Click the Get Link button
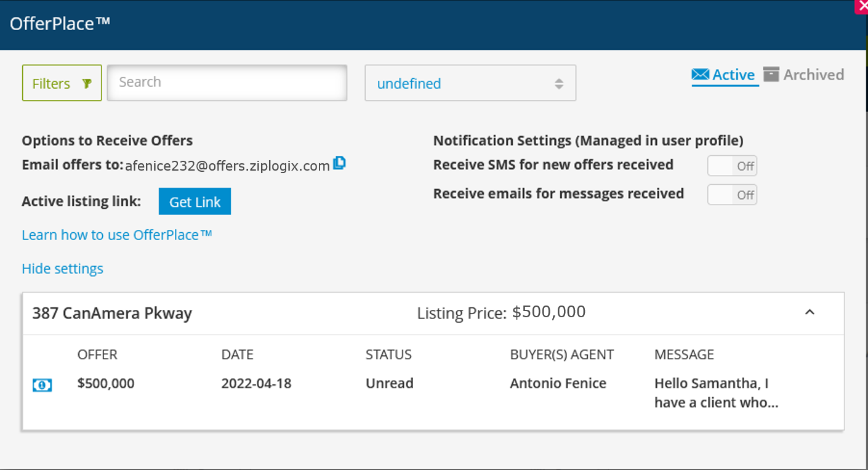 click(195, 201)
